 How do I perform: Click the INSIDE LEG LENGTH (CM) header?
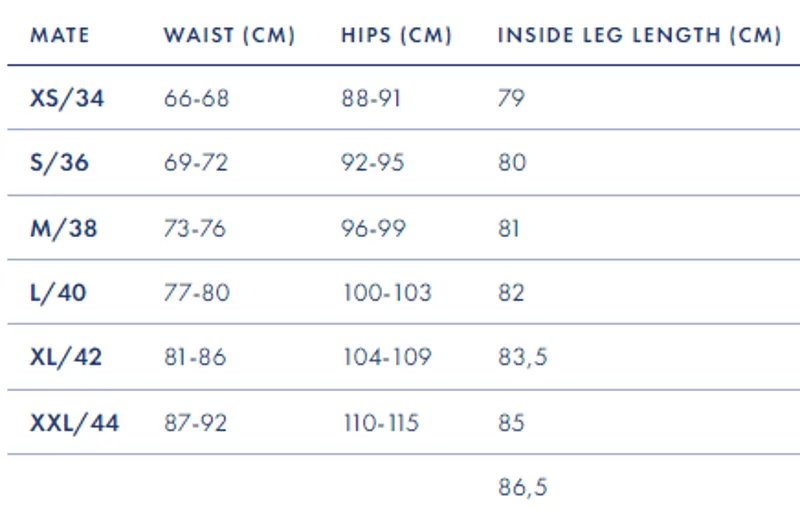(639, 36)
